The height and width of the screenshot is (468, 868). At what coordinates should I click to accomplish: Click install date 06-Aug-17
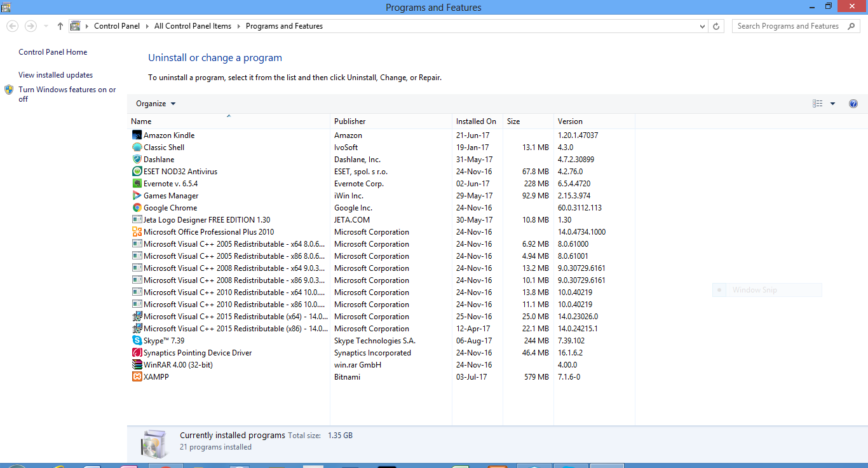click(474, 340)
